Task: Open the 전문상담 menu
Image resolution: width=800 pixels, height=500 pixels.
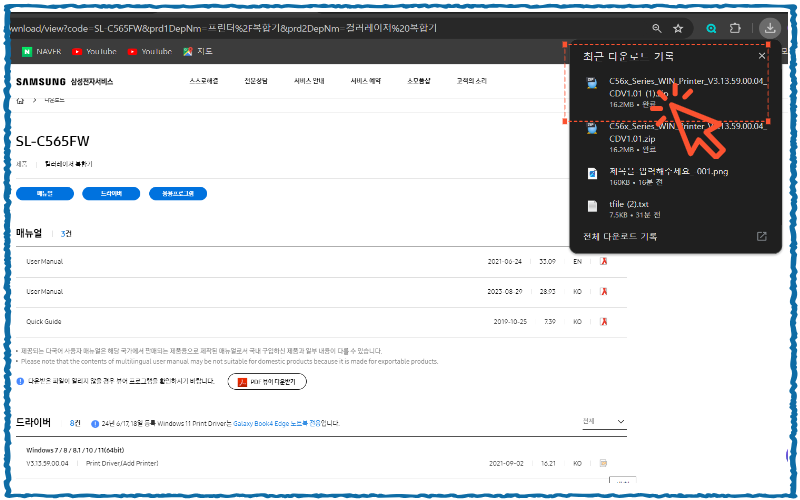Action: tap(256, 81)
